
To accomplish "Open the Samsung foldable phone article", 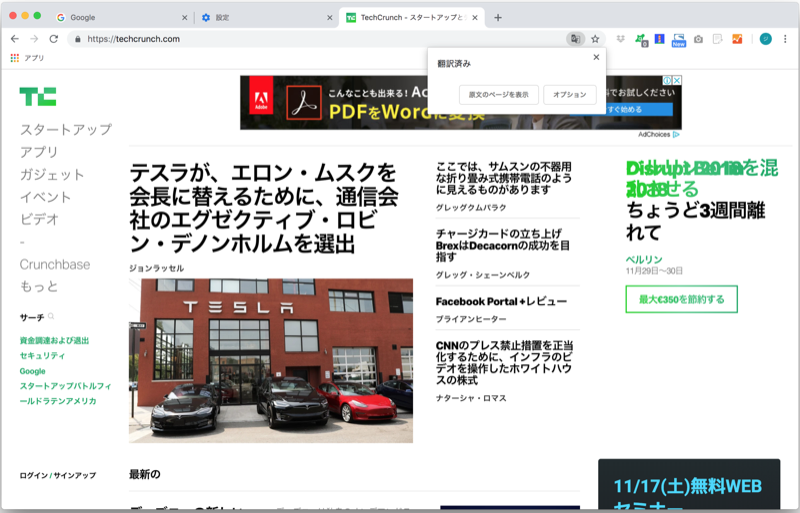I will click(504, 178).
